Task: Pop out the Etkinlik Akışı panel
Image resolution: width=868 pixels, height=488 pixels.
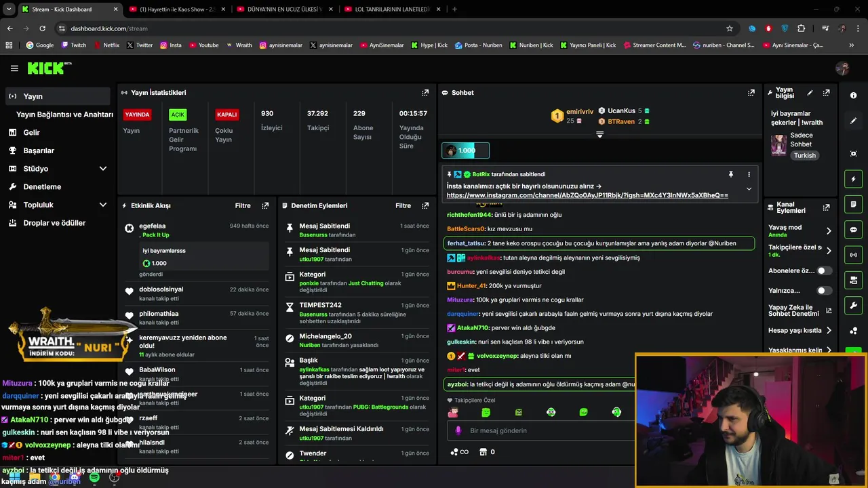Action: coord(265,205)
